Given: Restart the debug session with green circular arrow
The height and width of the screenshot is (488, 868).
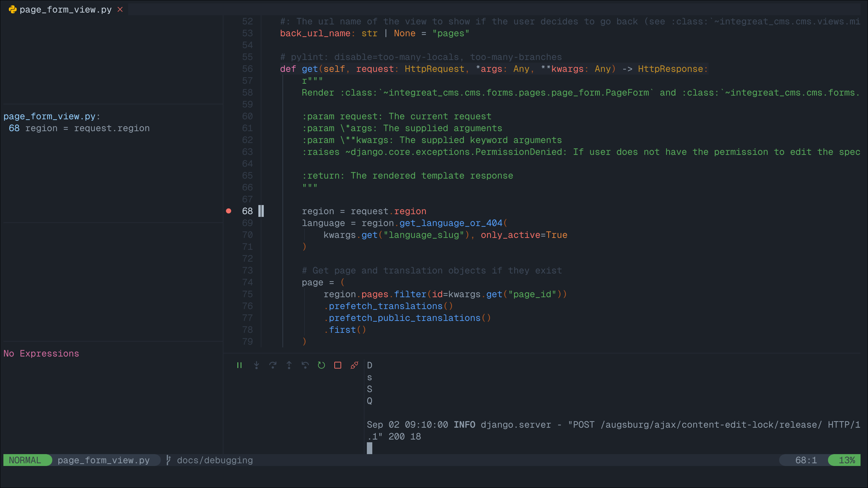Looking at the screenshot, I should coord(321,365).
